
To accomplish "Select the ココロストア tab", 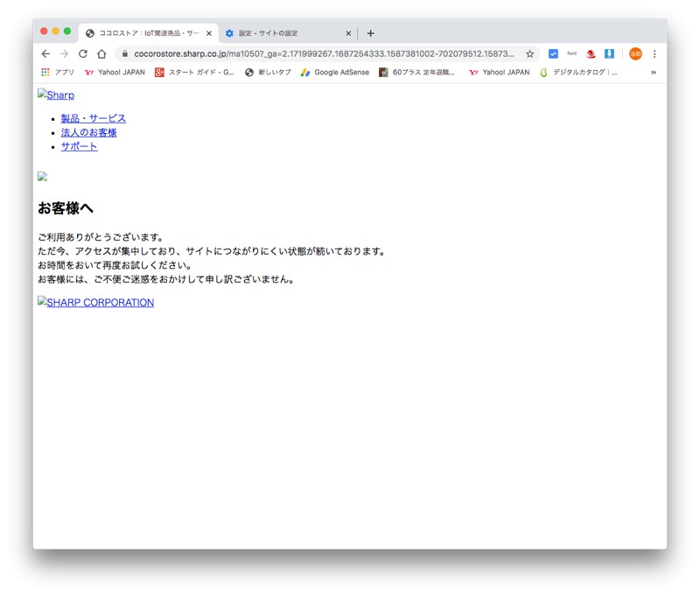I will pyautogui.click(x=144, y=33).
